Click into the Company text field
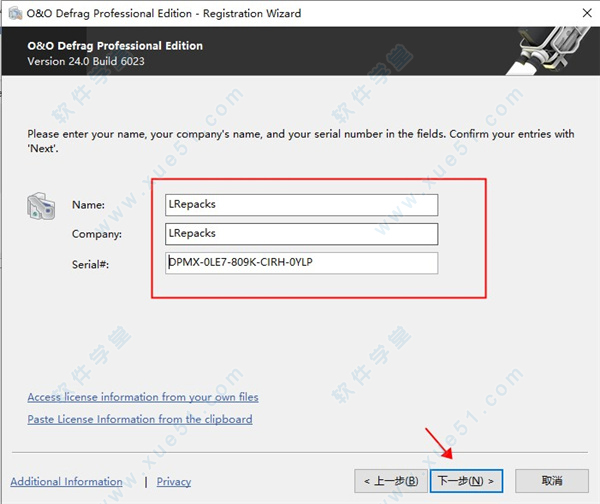The height and width of the screenshot is (504, 600). tap(302, 234)
